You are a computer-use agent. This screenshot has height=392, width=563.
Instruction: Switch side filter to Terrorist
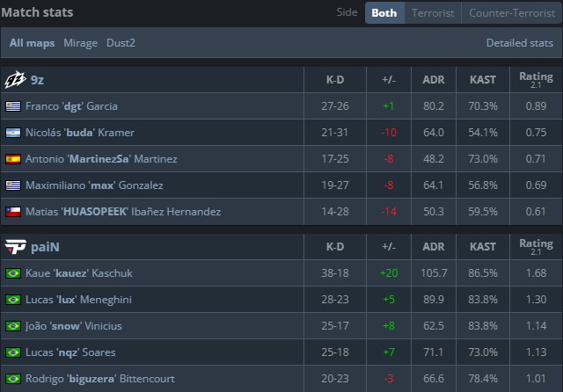point(433,13)
